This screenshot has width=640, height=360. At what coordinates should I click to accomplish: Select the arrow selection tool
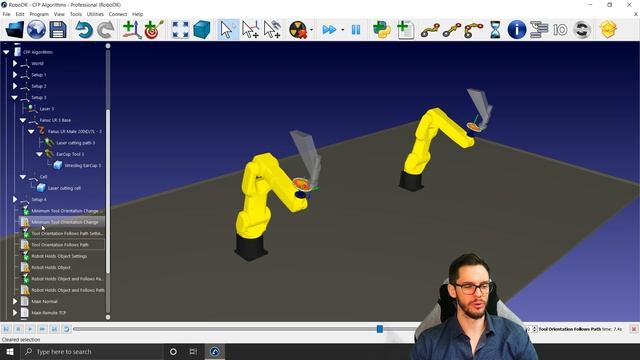click(227, 30)
